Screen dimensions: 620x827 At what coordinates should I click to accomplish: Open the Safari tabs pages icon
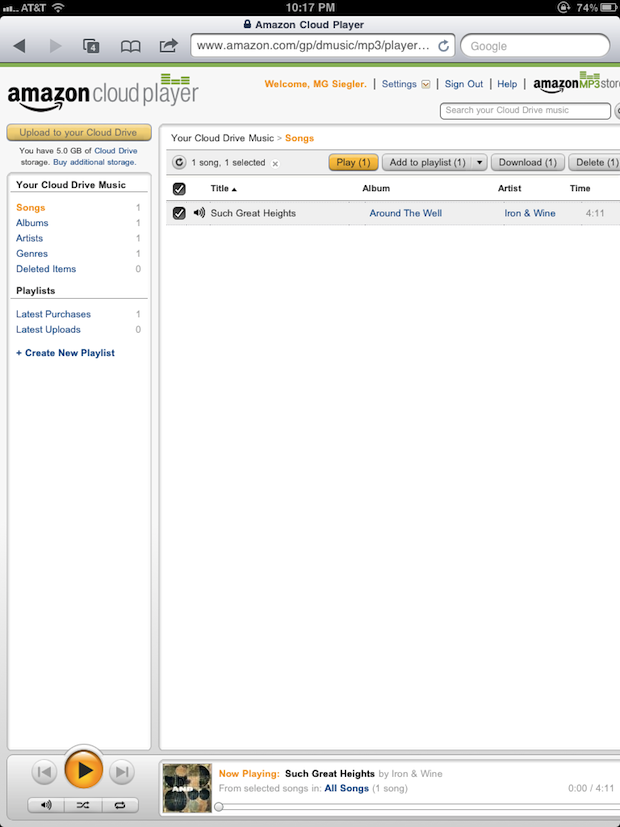pos(91,46)
